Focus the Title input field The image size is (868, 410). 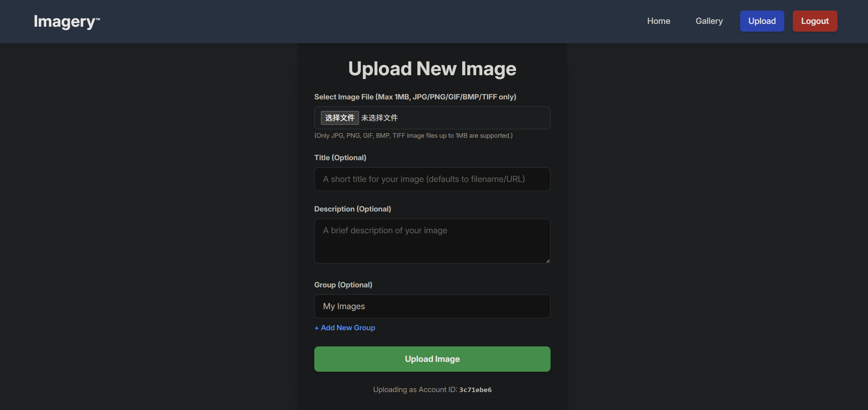[432, 179]
